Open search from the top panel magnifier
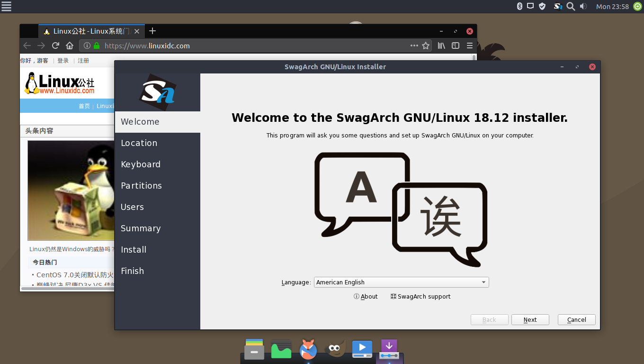Screen dimensions: 644x364 pyautogui.click(x=571, y=6)
